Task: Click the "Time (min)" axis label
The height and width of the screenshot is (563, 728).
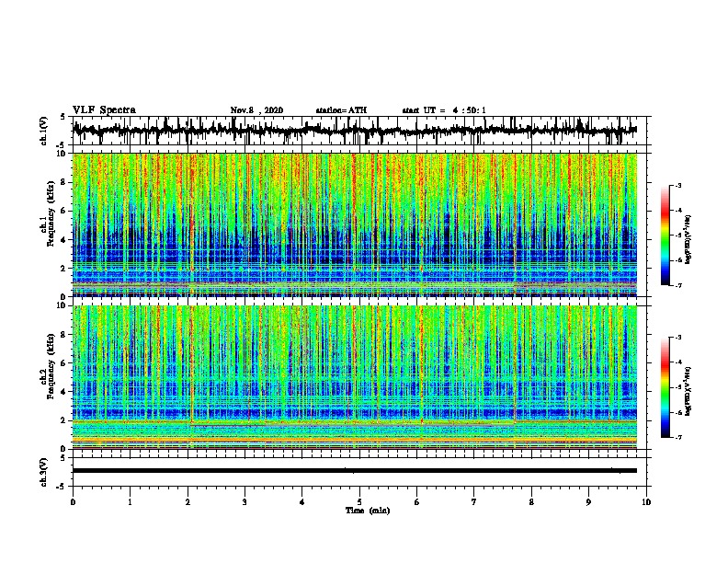Action: 368,511
